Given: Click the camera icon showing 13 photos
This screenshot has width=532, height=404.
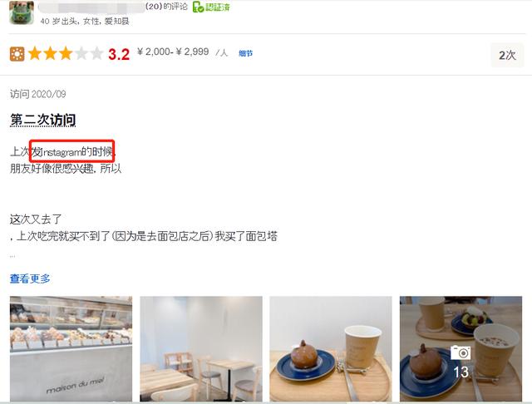Looking at the screenshot, I should (x=461, y=352).
